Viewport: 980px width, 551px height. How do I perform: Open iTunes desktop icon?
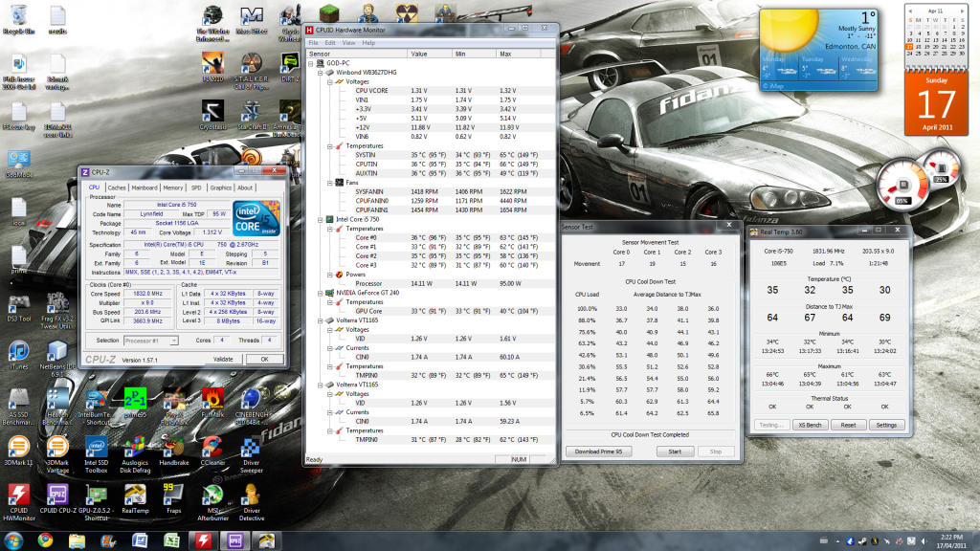click(19, 356)
